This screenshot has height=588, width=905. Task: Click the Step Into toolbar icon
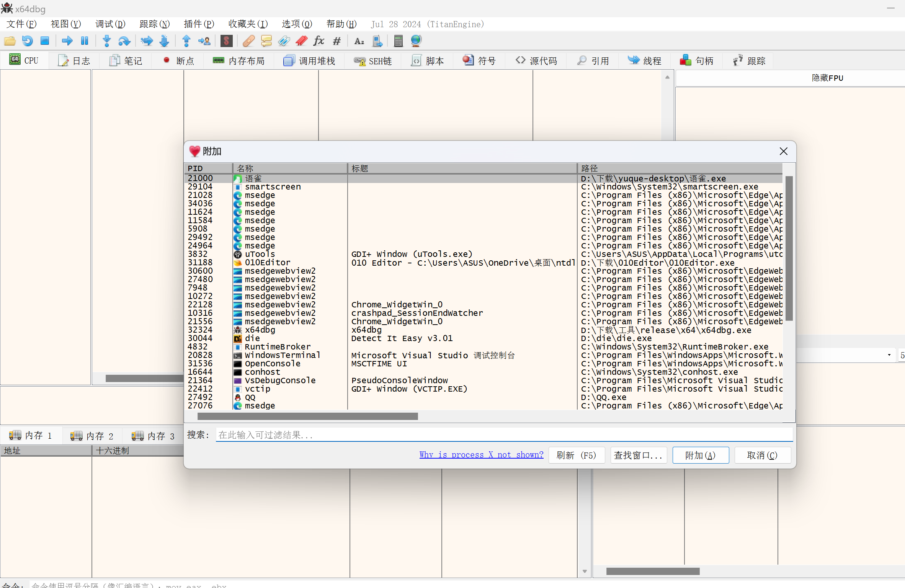(107, 41)
